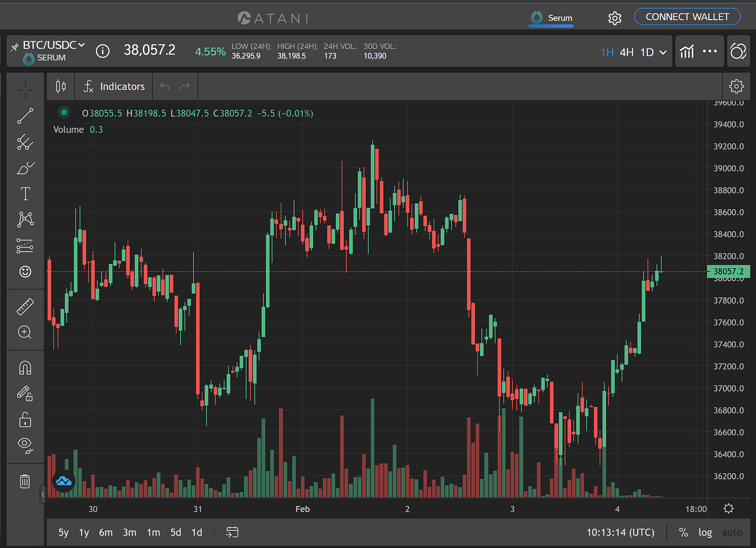The image size is (756, 548).
Task: Click the circular layout icon at top right
Action: click(738, 51)
